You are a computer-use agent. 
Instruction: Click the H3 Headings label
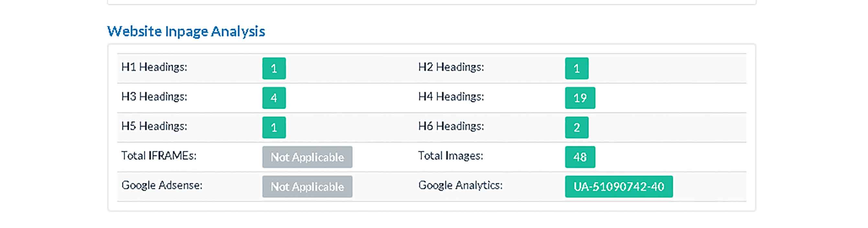154,97
